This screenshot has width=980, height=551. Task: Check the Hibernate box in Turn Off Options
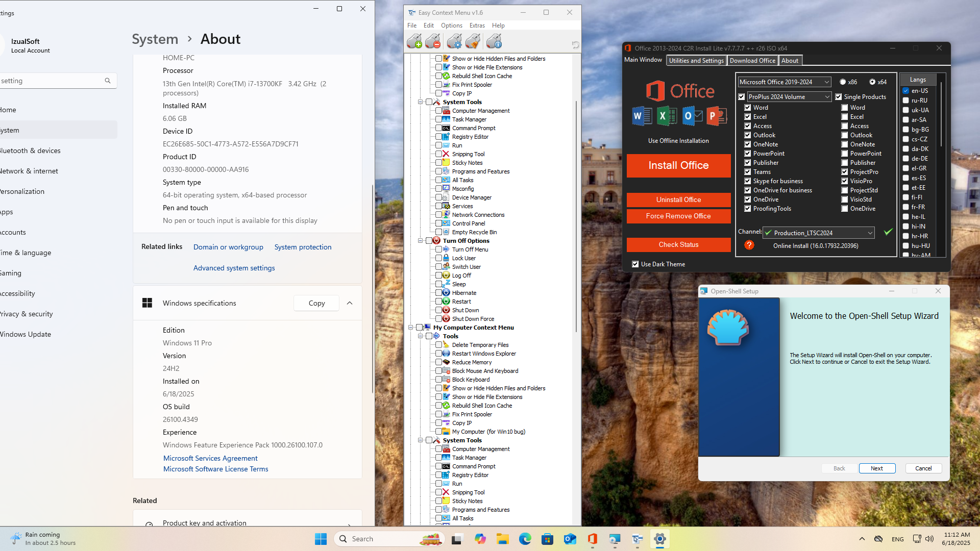click(438, 293)
